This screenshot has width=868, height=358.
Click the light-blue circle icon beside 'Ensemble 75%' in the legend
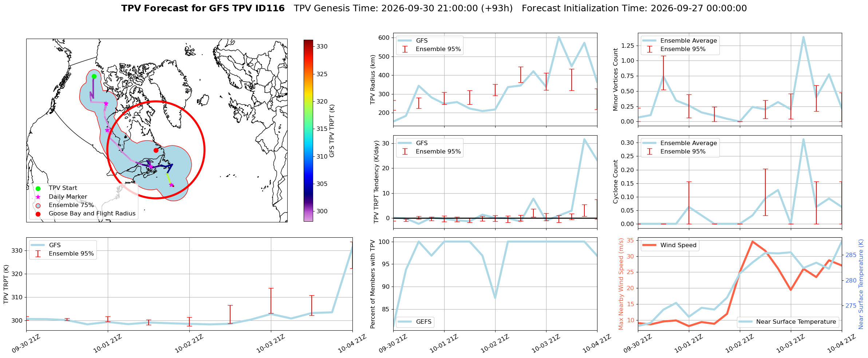click(x=38, y=205)
